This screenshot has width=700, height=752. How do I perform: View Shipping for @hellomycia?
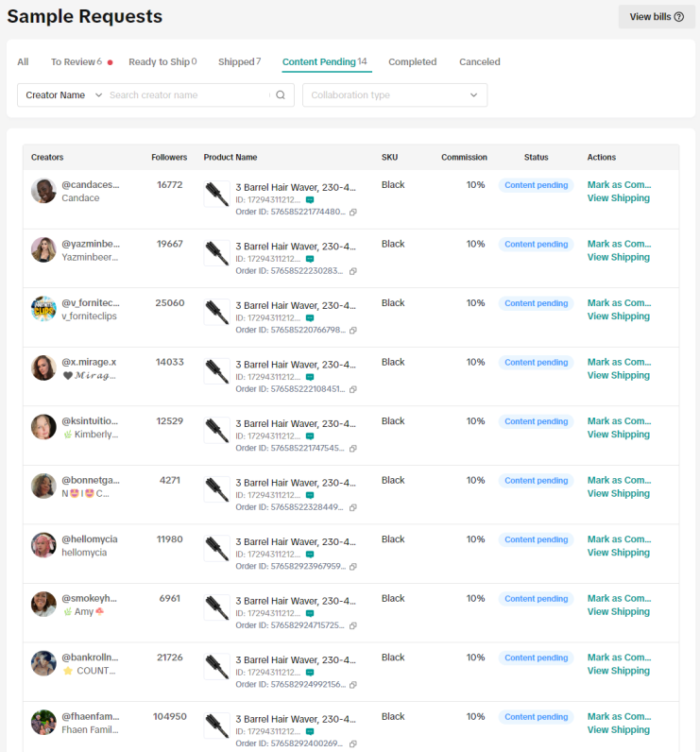point(619,553)
